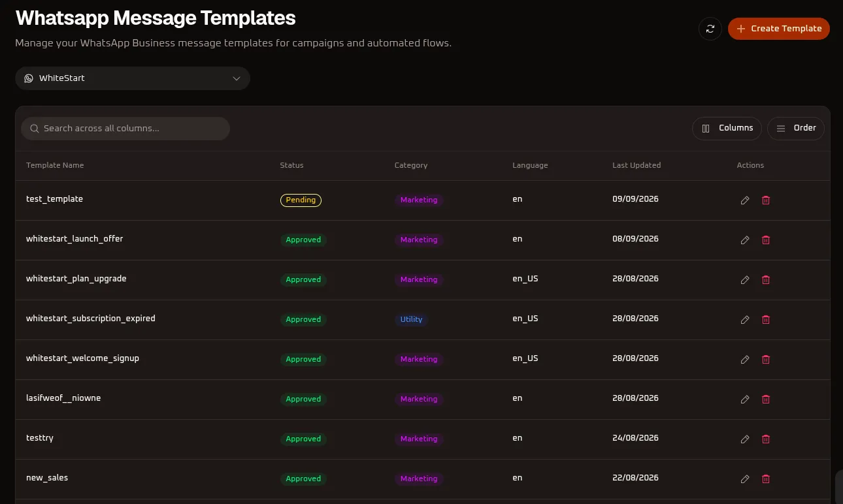This screenshot has width=843, height=504.
Task: Delete the new_sales template
Action: pyautogui.click(x=766, y=479)
